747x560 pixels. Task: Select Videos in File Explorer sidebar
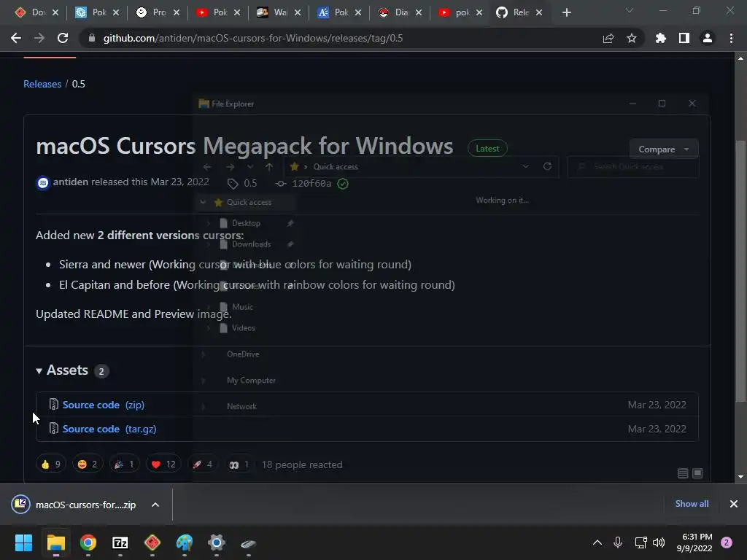coord(243,327)
